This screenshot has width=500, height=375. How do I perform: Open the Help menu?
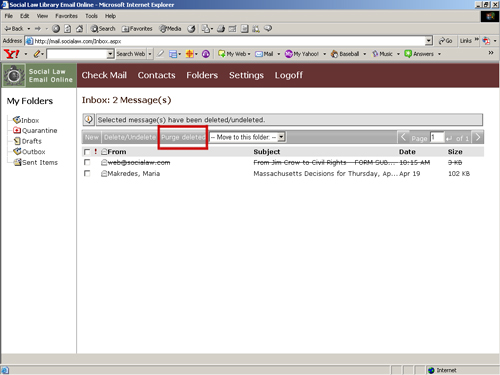pos(110,16)
